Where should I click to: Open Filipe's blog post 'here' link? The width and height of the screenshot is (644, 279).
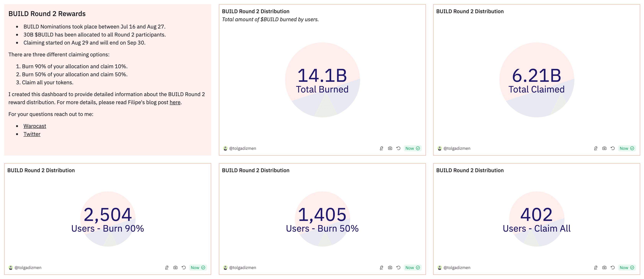pyautogui.click(x=175, y=102)
